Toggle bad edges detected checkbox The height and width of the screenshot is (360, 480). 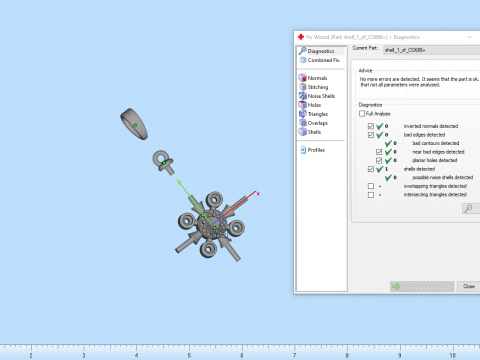pyautogui.click(x=371, y=135)
